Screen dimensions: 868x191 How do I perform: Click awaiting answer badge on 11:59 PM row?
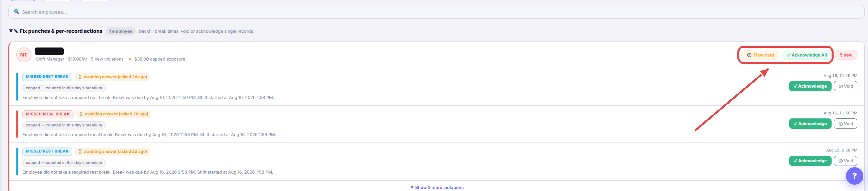click(112, 77)
